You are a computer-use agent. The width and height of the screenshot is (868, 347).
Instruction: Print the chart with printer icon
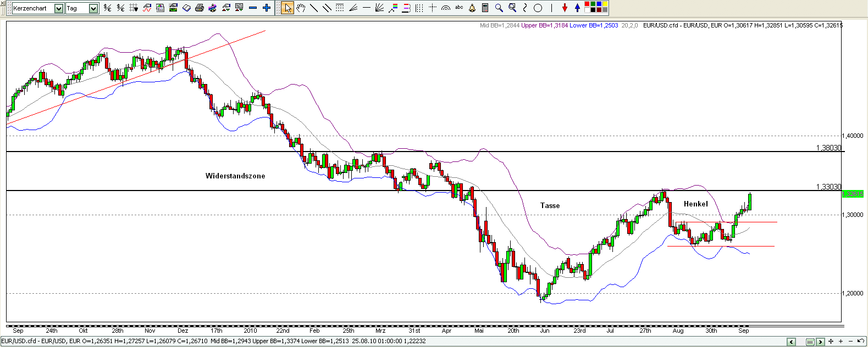(x=200, y=8)
